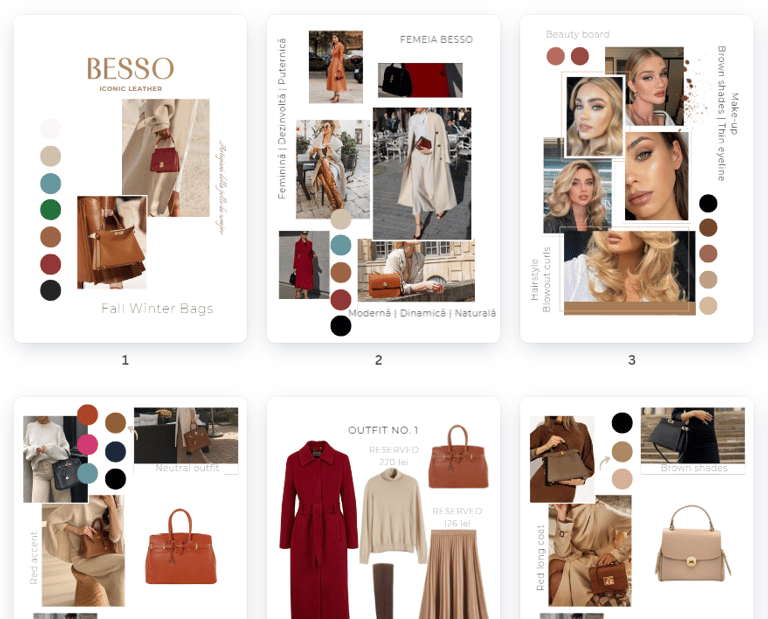Select the green color swatch on page 1

(50, 210)
